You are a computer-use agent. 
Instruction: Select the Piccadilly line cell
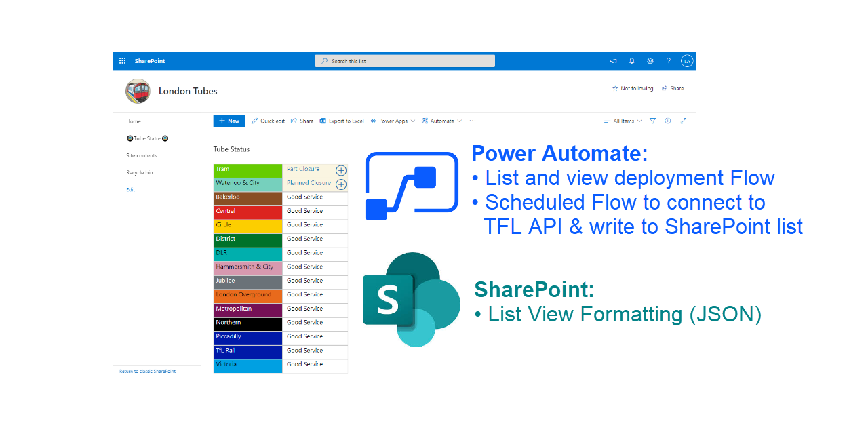(x=248, y=338)
